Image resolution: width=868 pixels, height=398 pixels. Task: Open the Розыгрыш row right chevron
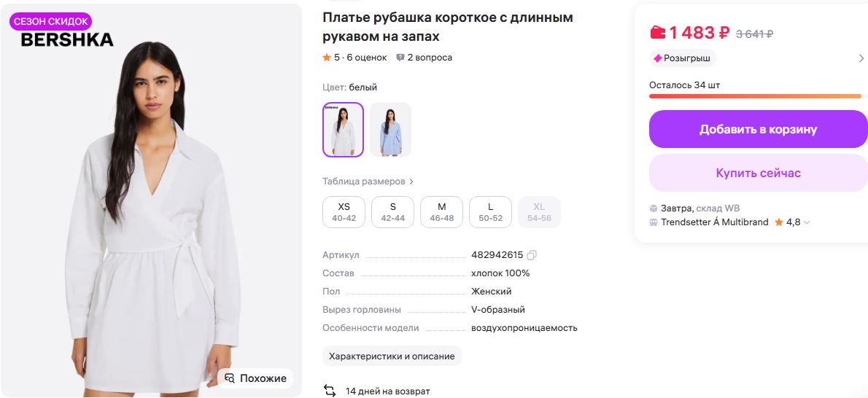(x=861, y=58)
